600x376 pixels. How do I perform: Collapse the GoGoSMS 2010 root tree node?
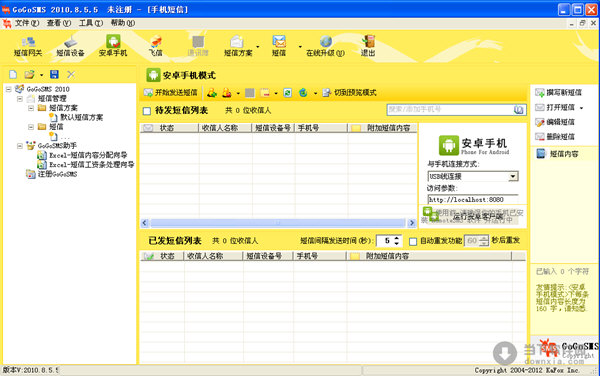[x=8, y=89]
